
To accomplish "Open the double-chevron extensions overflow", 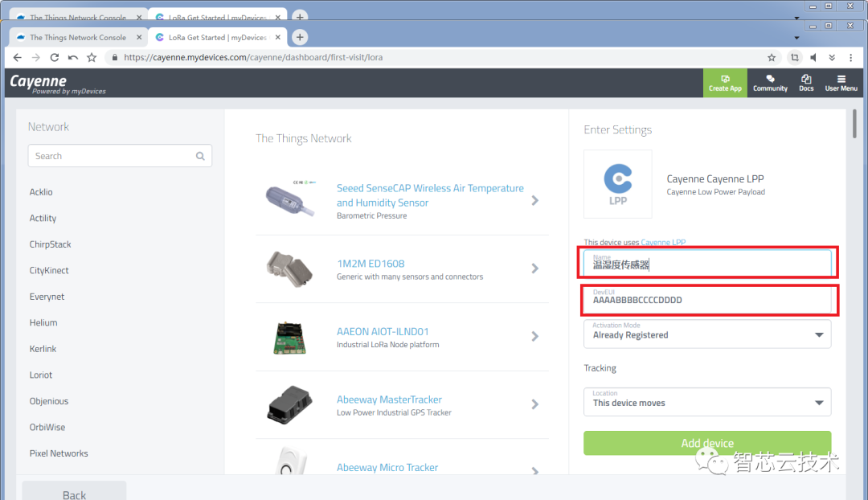I will 832,58.
